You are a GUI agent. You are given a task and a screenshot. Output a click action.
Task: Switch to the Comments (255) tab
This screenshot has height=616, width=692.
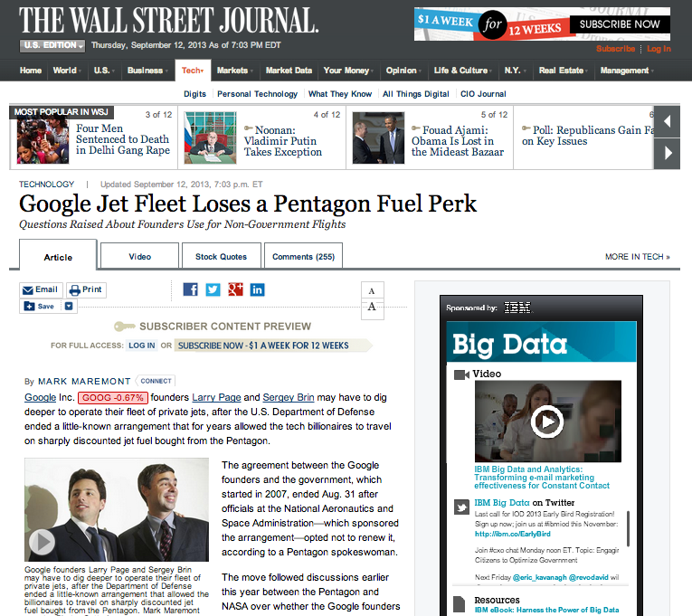303,257
